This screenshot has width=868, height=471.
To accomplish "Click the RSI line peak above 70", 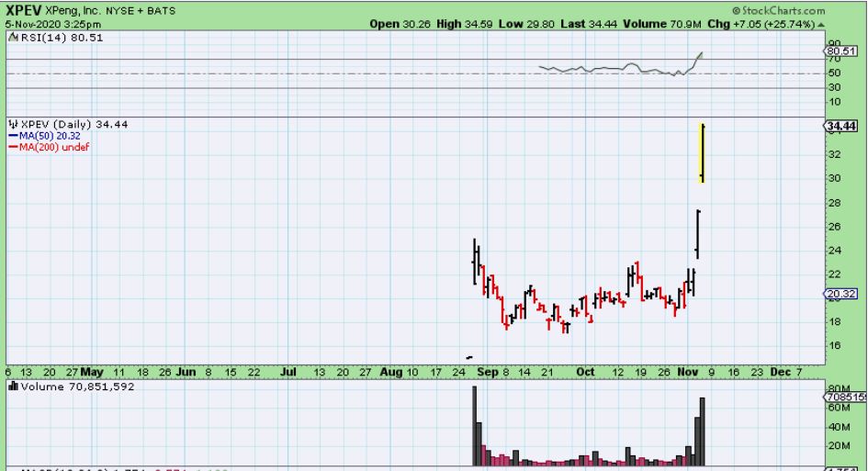I will pyautogui.click(x=703, y=53).
